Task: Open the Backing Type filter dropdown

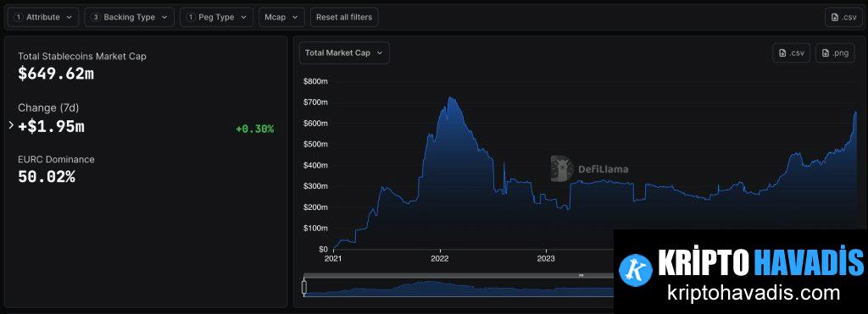Action: [130, 17]
